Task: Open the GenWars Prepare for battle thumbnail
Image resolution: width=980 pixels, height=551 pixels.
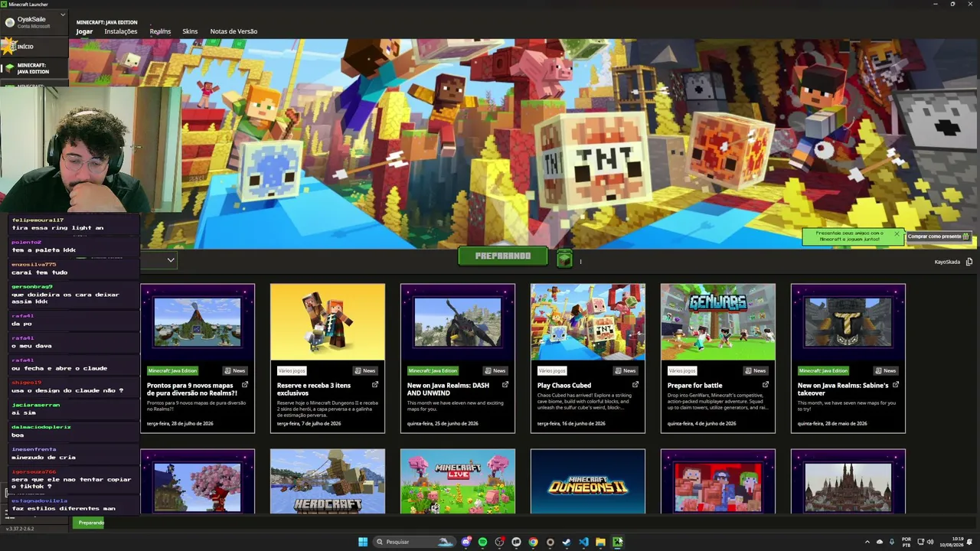Action: tap(718, 322)
